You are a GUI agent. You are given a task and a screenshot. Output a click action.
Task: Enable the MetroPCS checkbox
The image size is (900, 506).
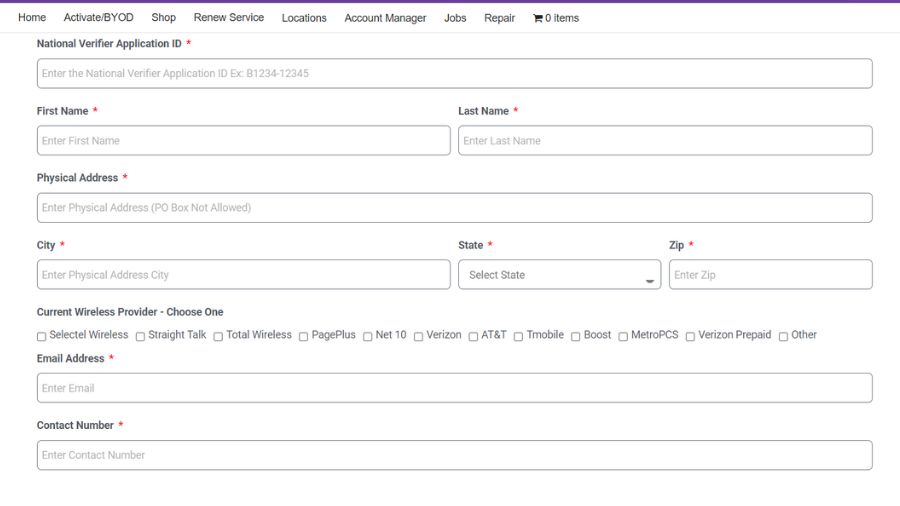coord(623,336)
